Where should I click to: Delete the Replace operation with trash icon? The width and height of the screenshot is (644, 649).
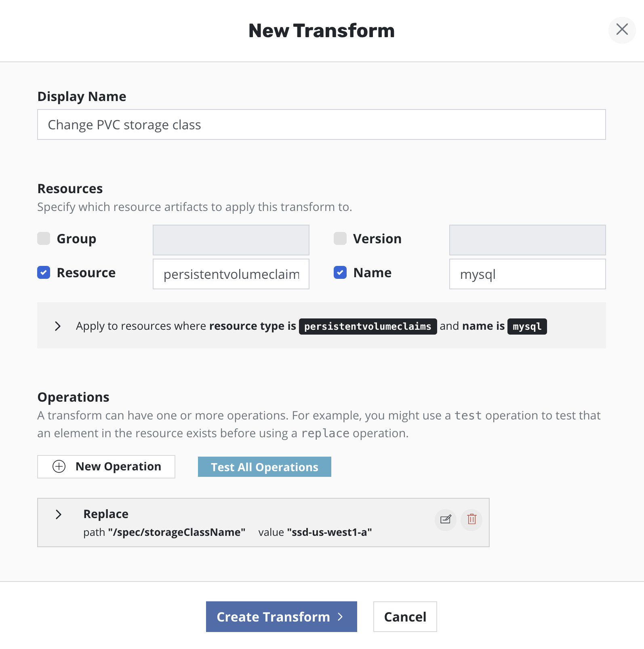(x=471, y=519)
